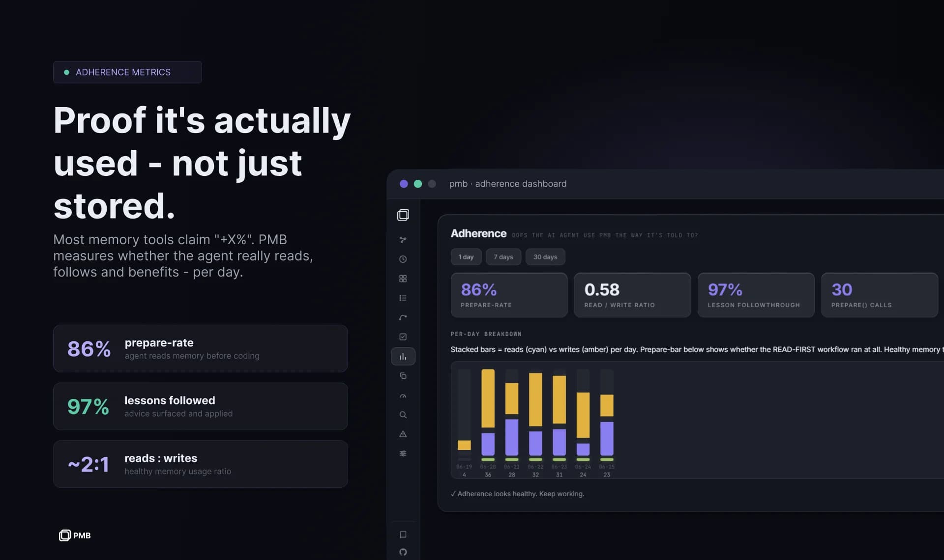The width and height of the screenshot is (944, 560).
Task: Click the 30 PREPARE() CALLS stat card
Action: click(880, 295)
